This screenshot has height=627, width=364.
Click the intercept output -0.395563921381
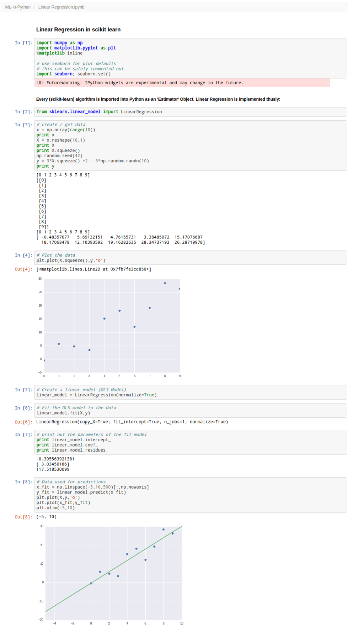(55, 459)
